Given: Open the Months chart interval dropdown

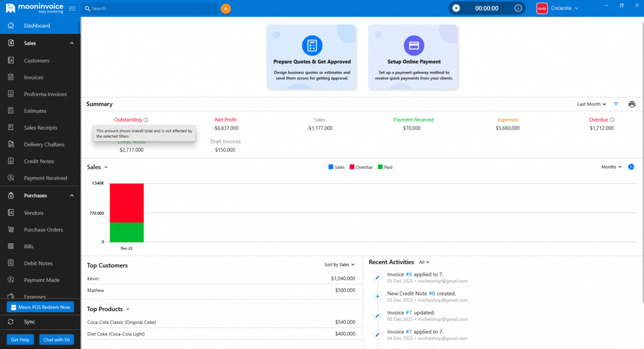Looking at the screenshot, I should (611, 167).
